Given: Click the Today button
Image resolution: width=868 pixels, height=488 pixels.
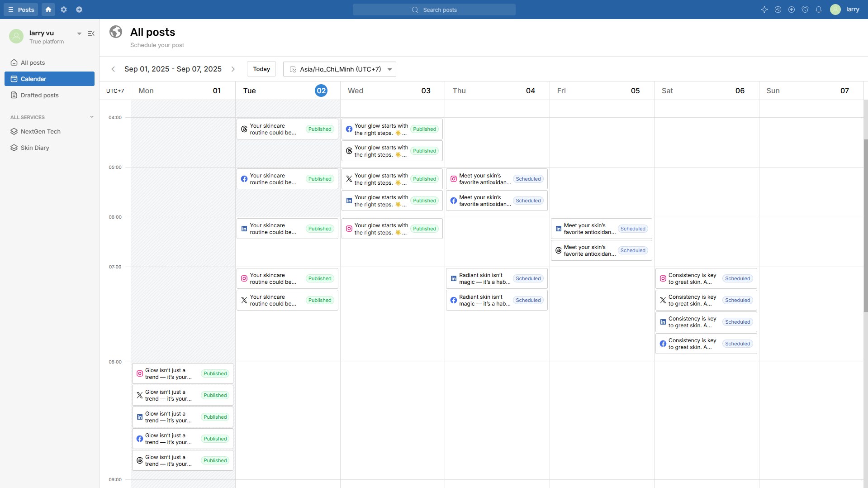Looking at the screenshot, I should [261, 69].
